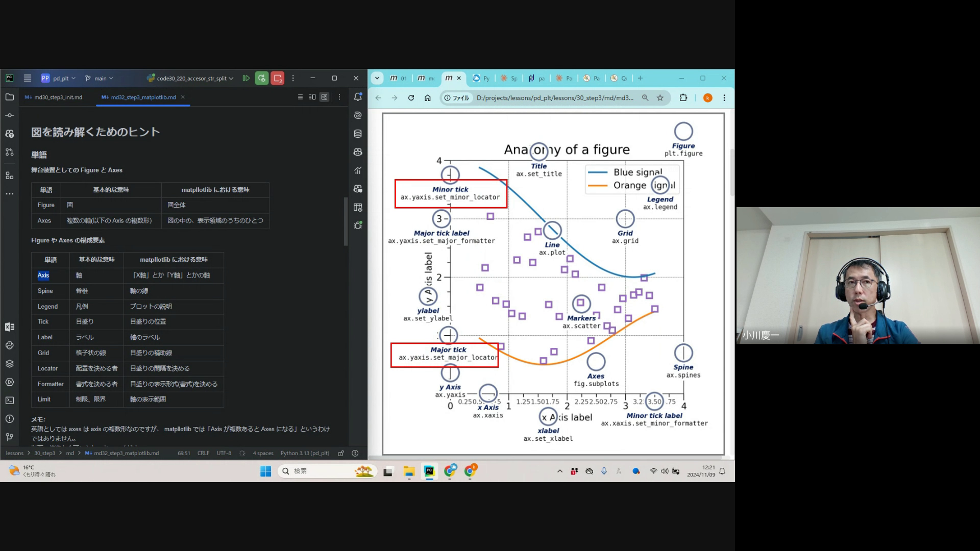Switch to Editor and Preview split mode
Screen dimensions: 980x551
click(x=312, y=97)
